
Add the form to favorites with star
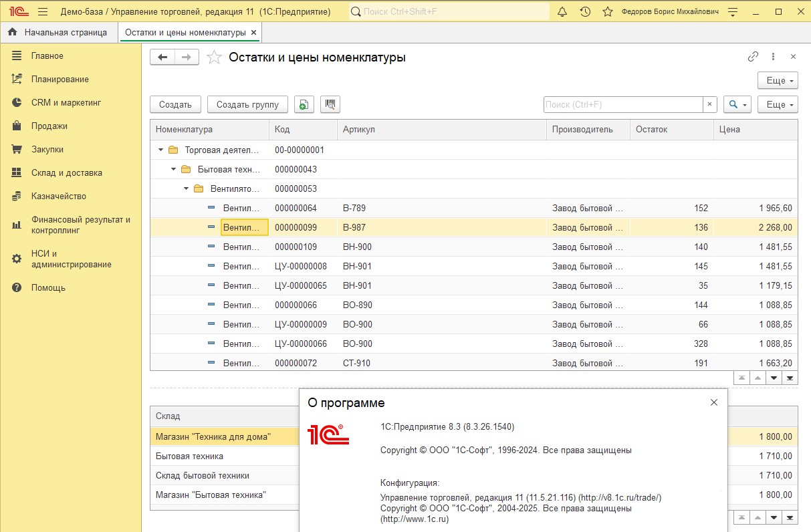(214, 57)
